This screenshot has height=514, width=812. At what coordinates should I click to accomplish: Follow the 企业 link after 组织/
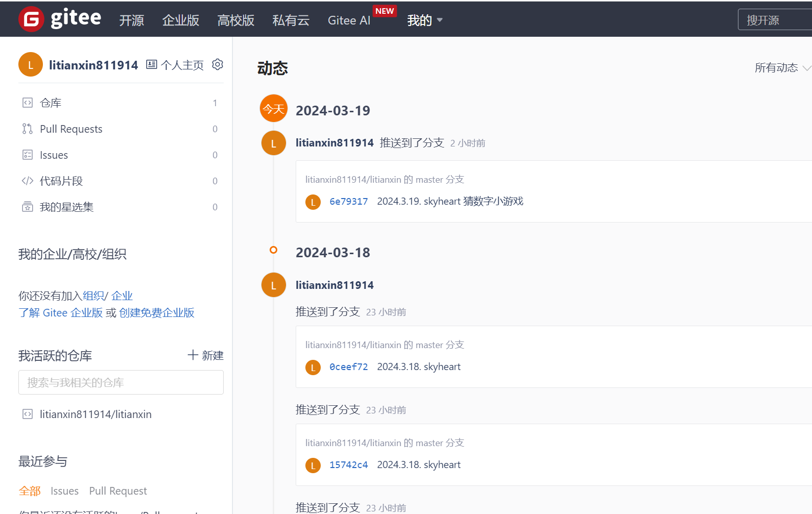(122, 296)
